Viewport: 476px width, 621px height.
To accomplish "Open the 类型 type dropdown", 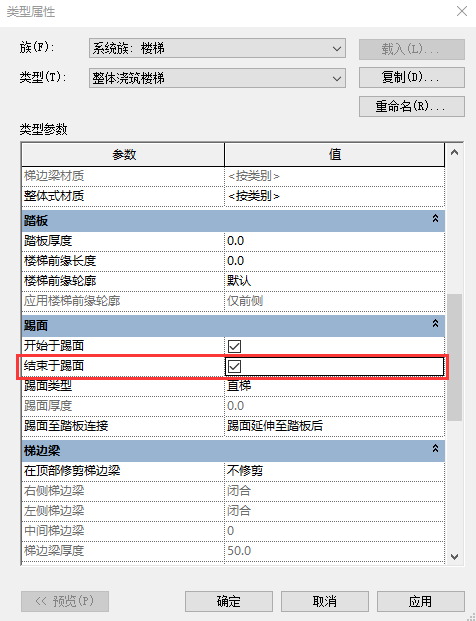I will [x=217, y=78].
